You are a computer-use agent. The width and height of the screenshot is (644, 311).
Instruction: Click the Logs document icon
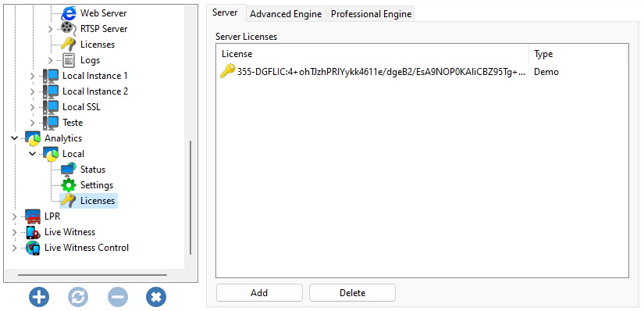pyautogui.click(x=69, y=60)
